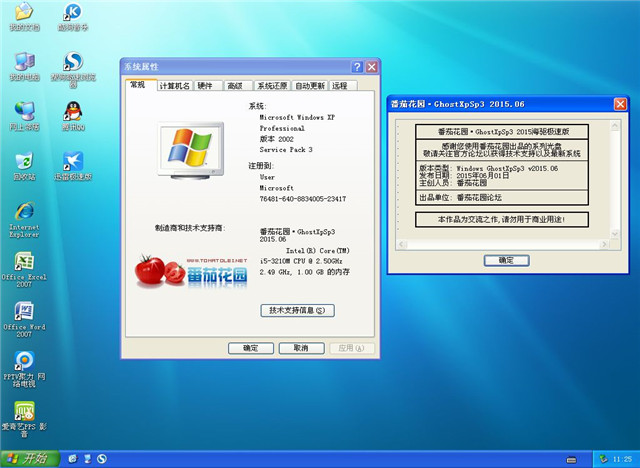Launch the Sogou browser desktop icon
640x468 pixels.
[72, 62]
